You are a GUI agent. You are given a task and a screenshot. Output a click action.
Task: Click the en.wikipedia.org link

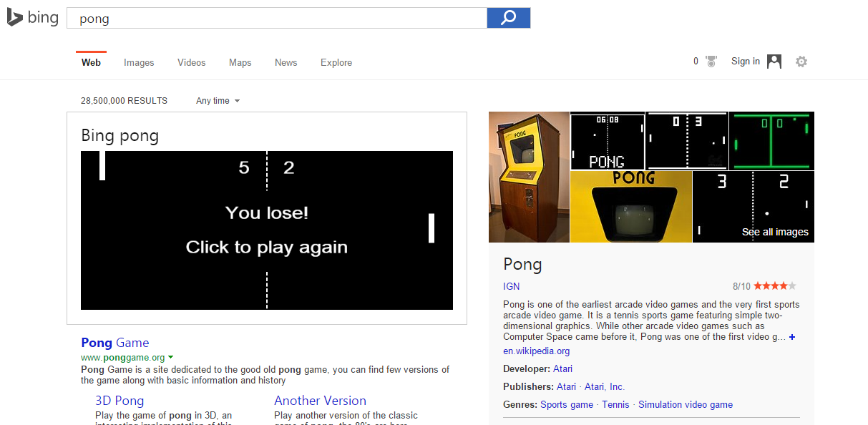[537, 351]
